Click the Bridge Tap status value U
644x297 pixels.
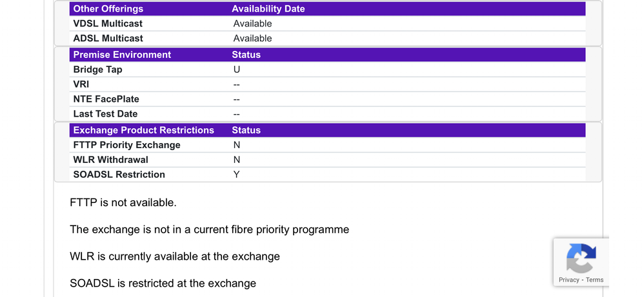[x=237, y=70]
